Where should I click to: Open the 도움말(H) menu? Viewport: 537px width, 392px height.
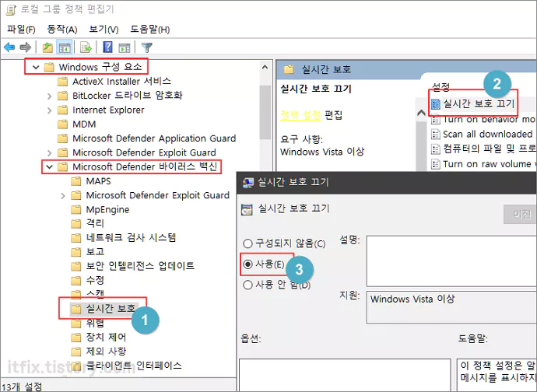tap(149, 30)
